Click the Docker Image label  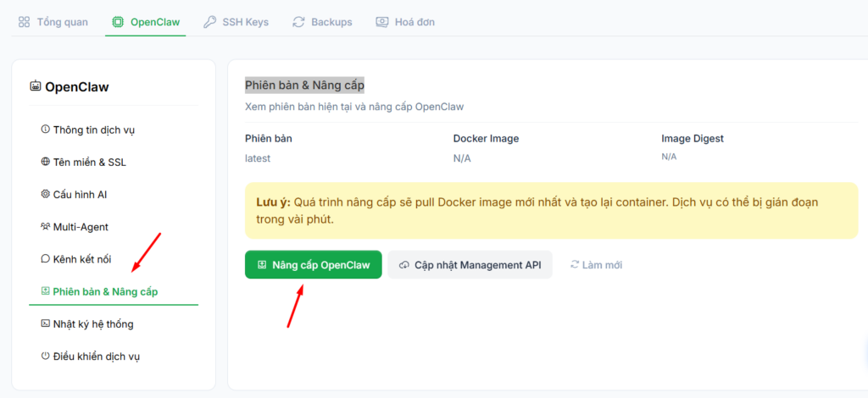[486, 139]
